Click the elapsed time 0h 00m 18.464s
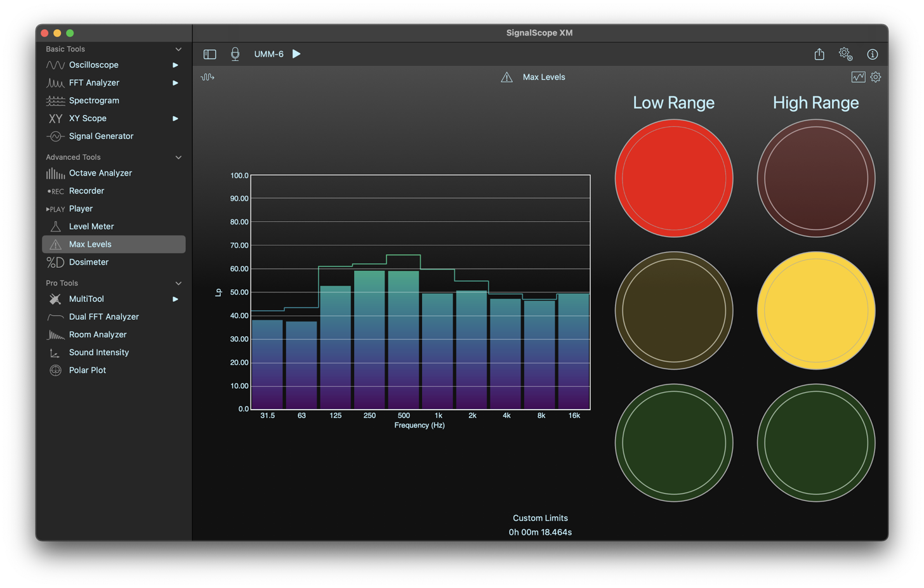 [x=540, y=532]
